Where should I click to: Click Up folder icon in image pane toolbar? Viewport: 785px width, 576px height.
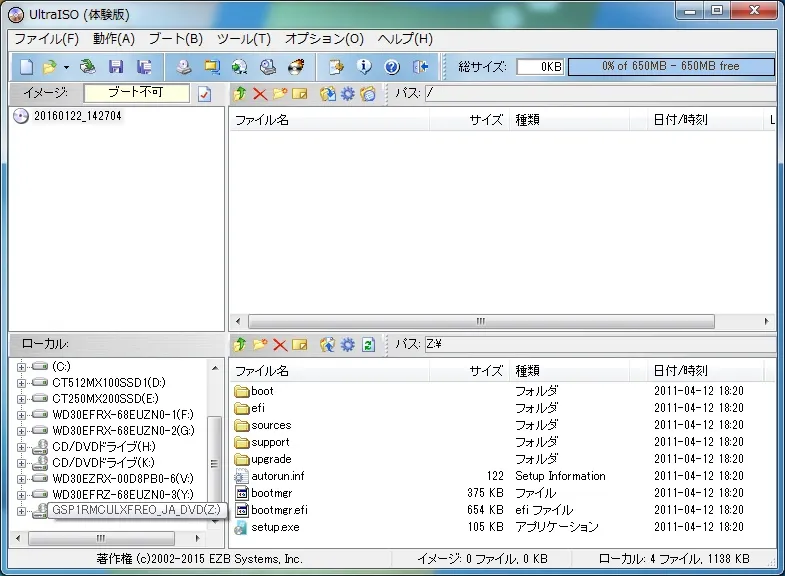[240, 94]
